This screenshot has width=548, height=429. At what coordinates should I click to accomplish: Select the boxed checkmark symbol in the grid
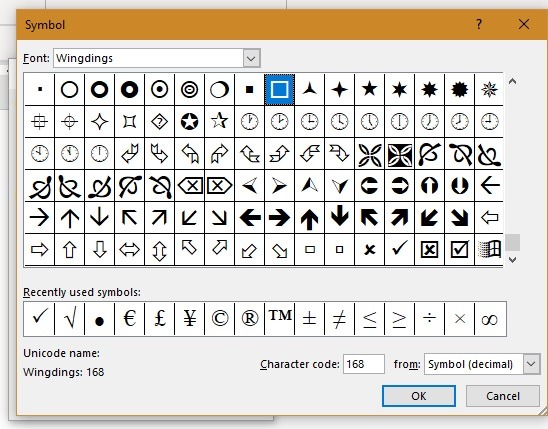coord(459,249)
